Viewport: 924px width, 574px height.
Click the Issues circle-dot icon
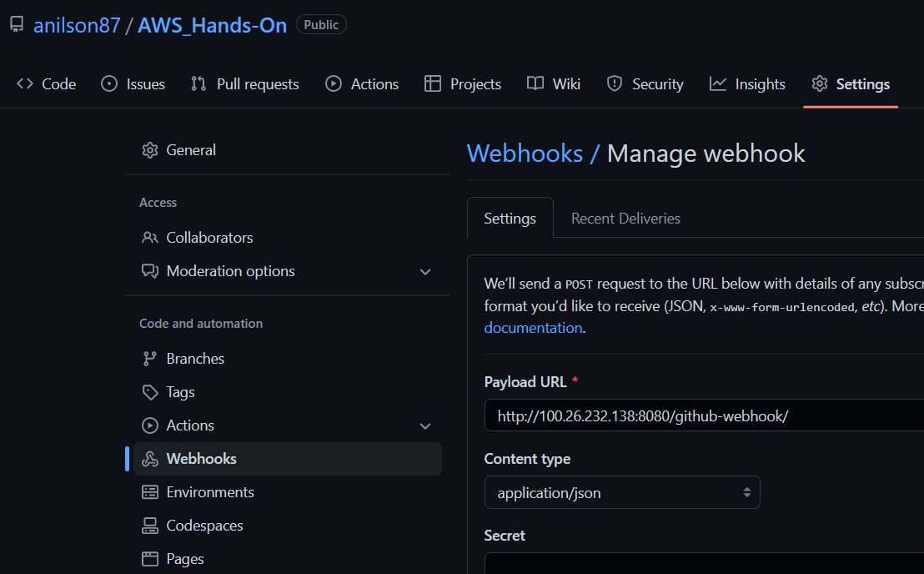[x=109, y=83]
